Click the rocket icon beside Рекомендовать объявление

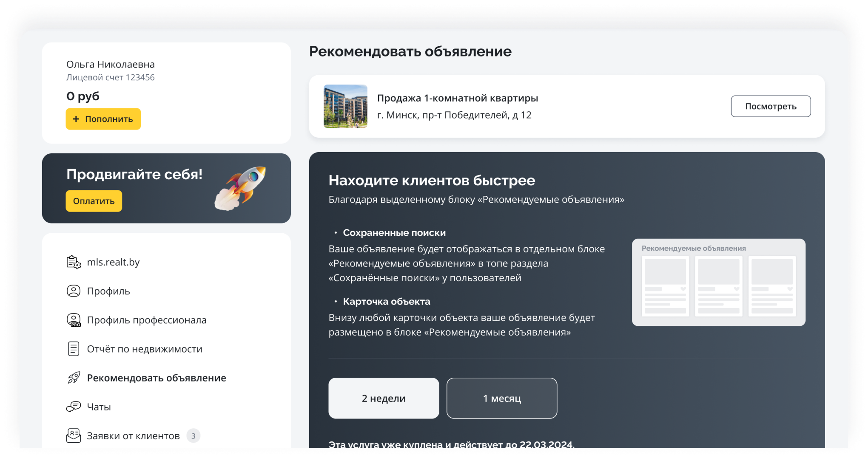(x=74, y=378)
